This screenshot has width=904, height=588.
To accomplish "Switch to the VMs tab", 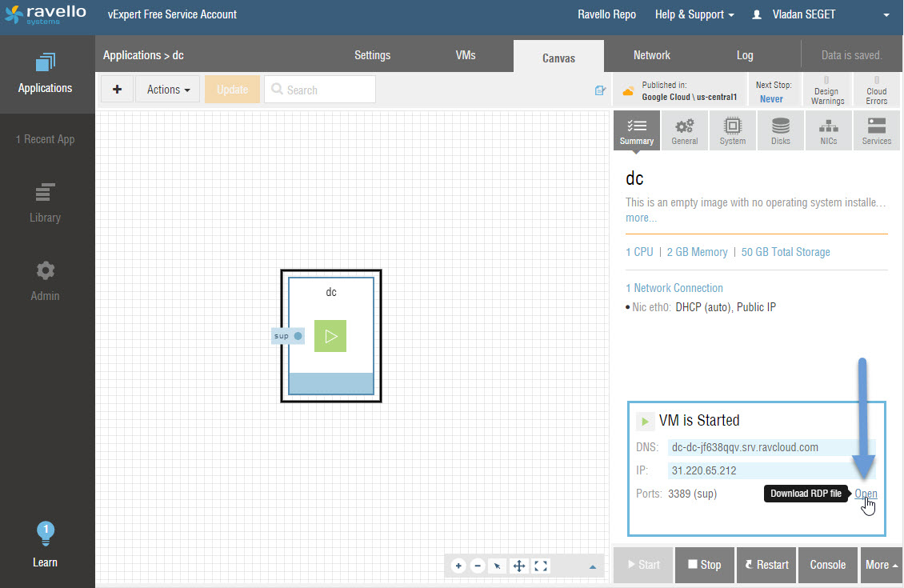I will coord(465,55).
